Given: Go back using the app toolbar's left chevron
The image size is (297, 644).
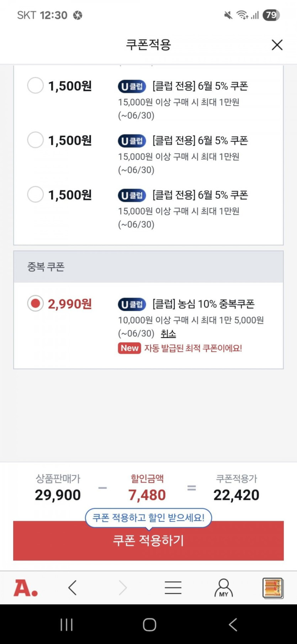Looking at the screenshot, I should [73, 588].
